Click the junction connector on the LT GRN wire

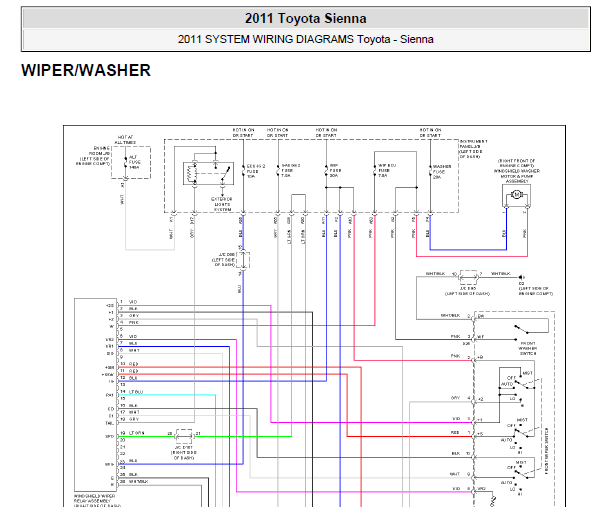[x=184, y=436]
